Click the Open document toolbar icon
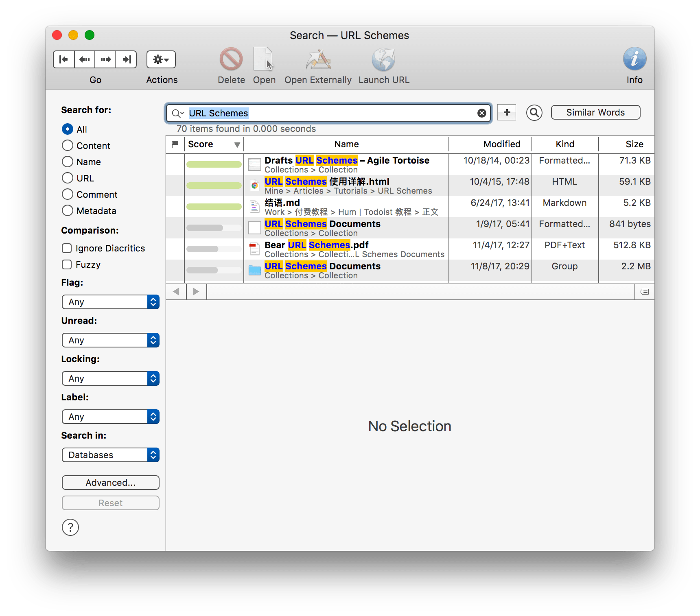The width and height of the screenshot is (700, 616). click(264, 60)
